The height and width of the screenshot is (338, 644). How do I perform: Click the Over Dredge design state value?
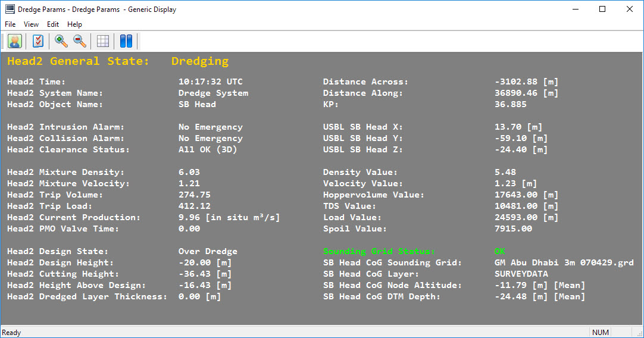tap(208, 252)
